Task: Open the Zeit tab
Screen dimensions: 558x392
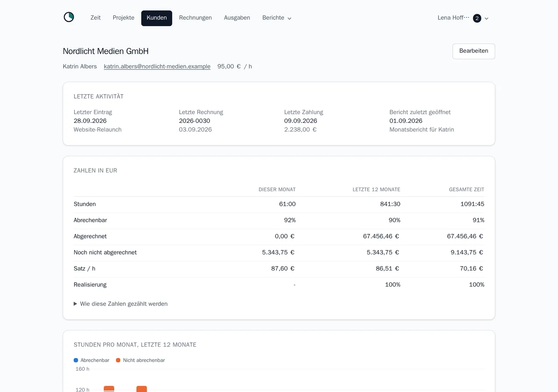Action: [x=95, y=18]
